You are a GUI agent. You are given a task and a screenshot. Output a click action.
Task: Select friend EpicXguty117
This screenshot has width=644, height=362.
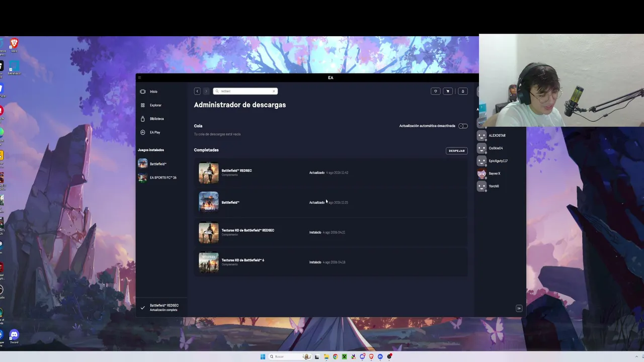(492, 161)
